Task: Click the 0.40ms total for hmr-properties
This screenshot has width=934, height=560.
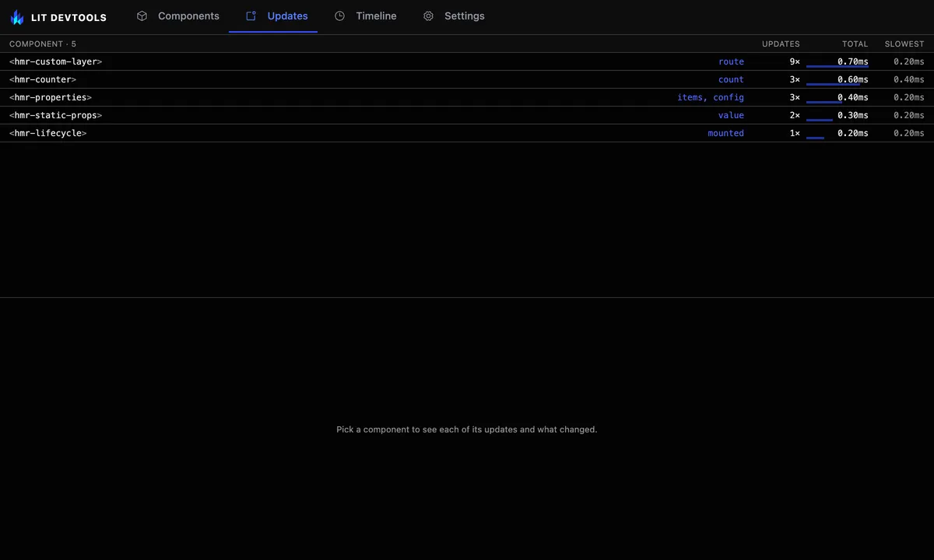Action: 853,97
